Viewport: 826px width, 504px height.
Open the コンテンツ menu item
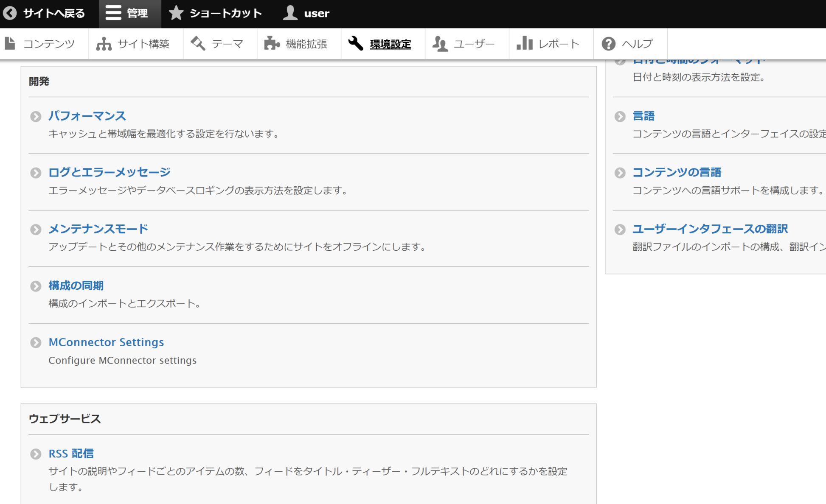pyautogui.click(x=44, y=44)
